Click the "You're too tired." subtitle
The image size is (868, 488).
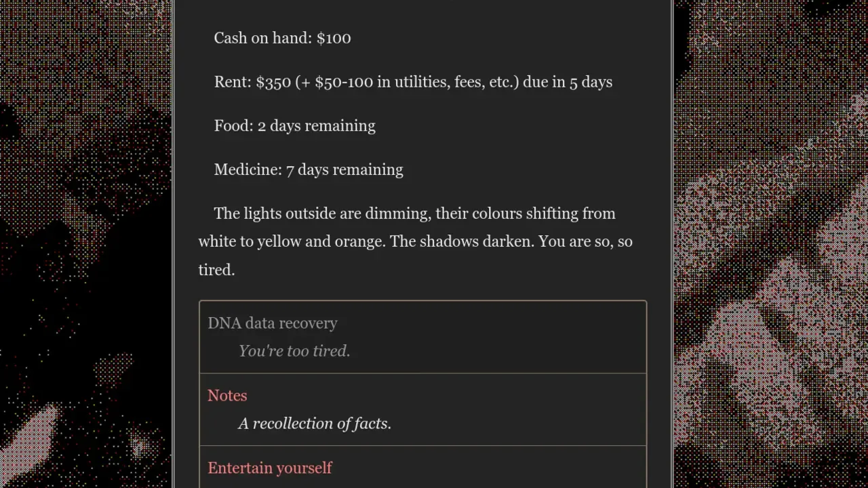294,351
